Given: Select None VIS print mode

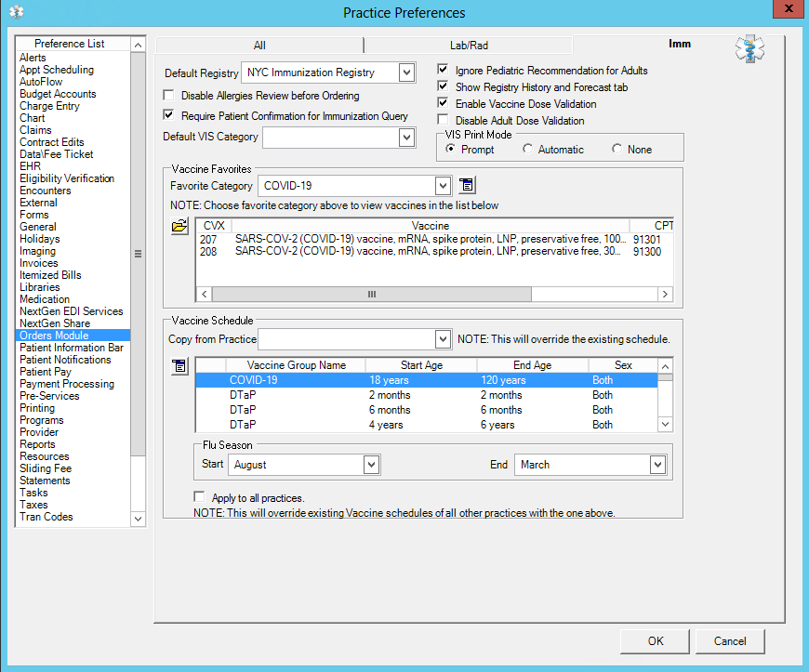Looking at the screenshot, I should pyautogui.click(x=617, y=149).
